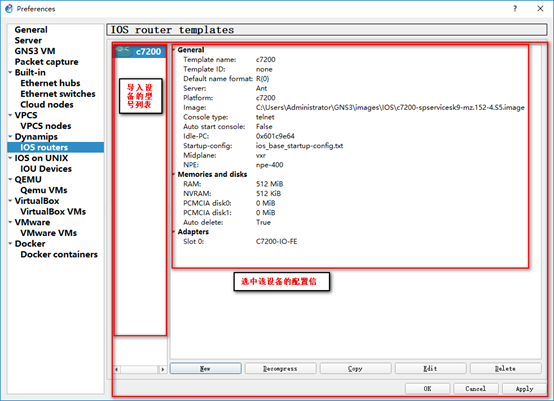Click the Cancel button
This screenshot has height=401, width=554.
click(476, 389)
